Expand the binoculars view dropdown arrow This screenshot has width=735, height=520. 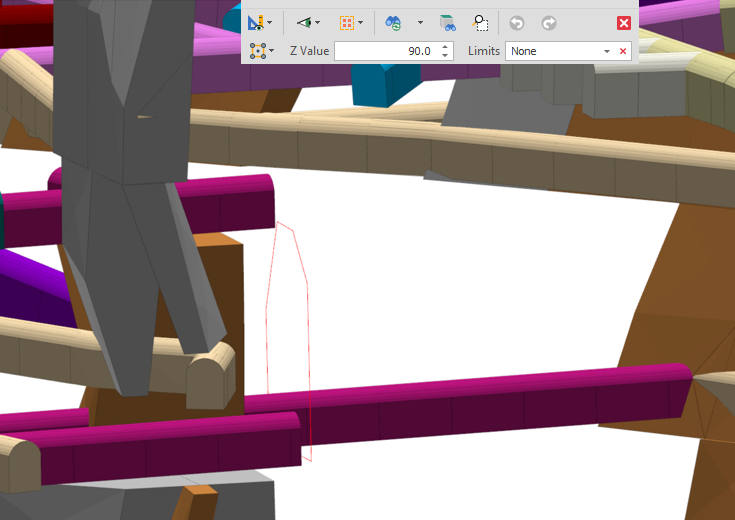point(420,23)
